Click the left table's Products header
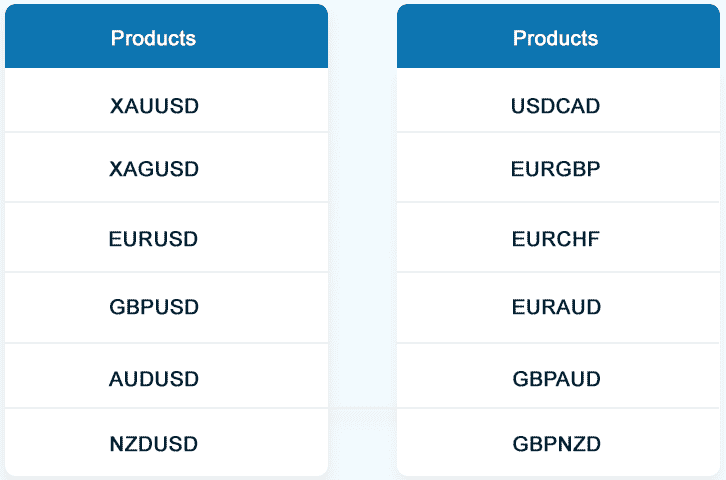The width and height of the screenshot is (726, 480). tap(154, 39)
